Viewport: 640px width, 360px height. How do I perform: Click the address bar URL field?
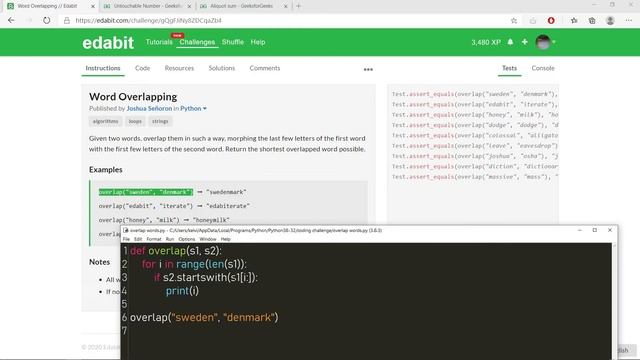[x=286, y=20]
